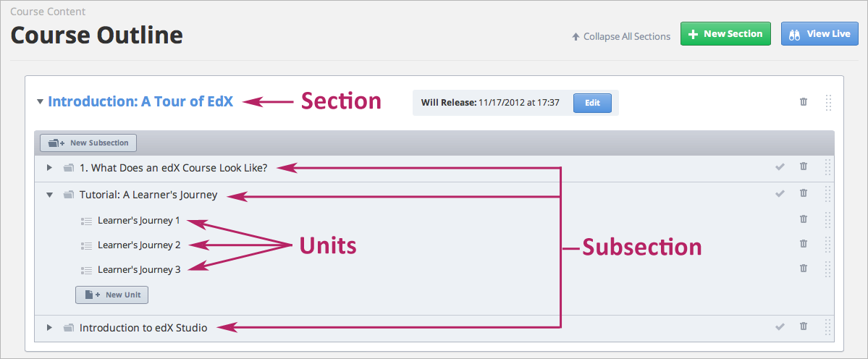Expand the 1. What Does an edX Course subsection
Image resolution: width=868 pixels, height=359 pixels.
49,168
